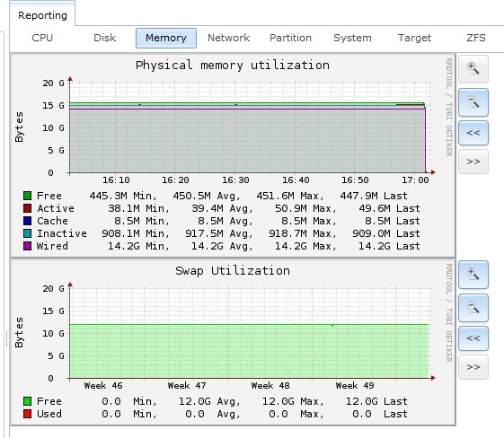The image size is (504, 438).
Task: Open the Network tab
Action: tap(228, 38)
